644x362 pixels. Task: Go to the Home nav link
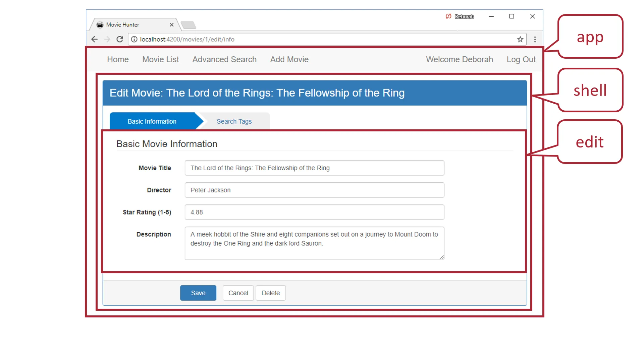coord(118,59)
